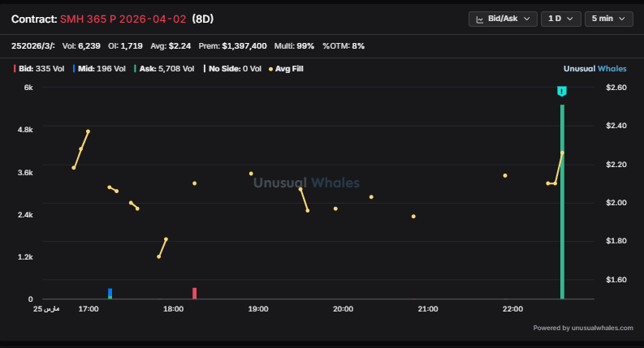
Task: Click the $2.40 price axis label
Action: (x=616, y=126)
